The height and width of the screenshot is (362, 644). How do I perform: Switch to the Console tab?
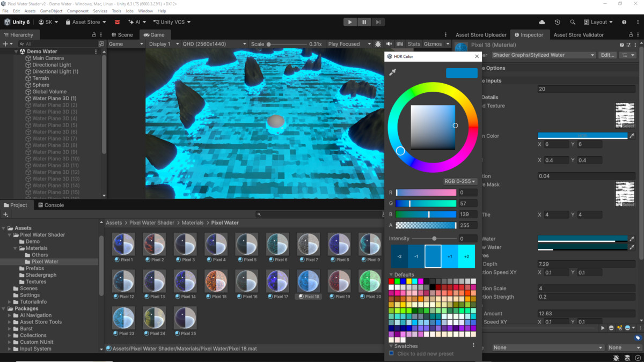(51, 205)
